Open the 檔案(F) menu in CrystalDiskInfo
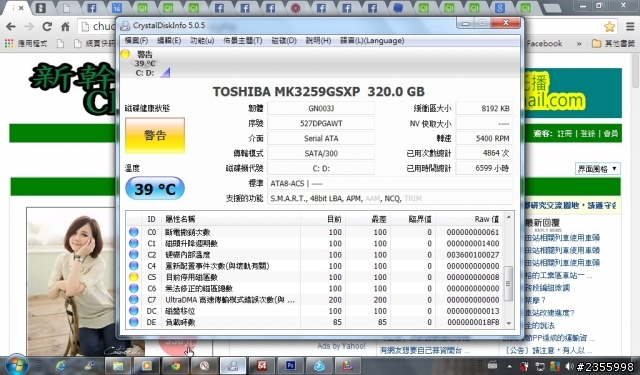Screen dimensions: 640x375 click(136, 40)
